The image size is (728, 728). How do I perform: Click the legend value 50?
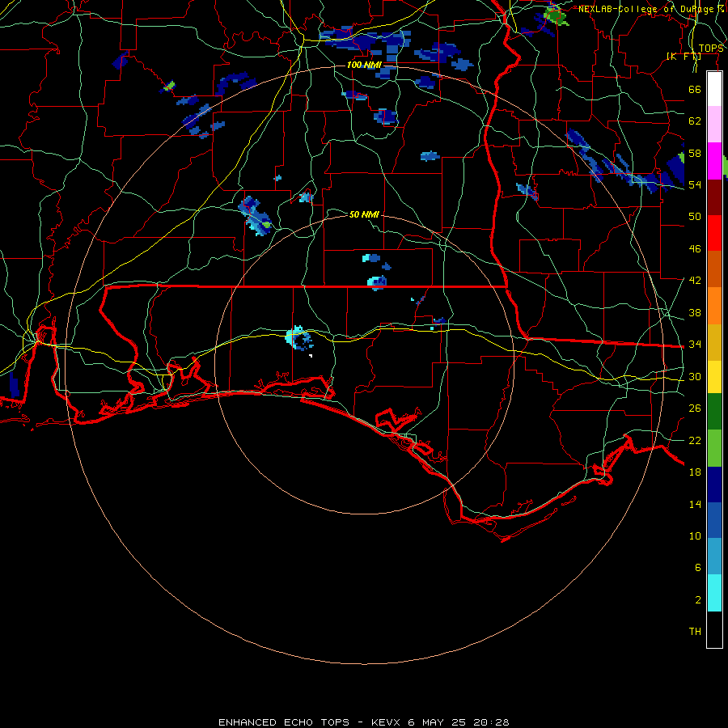pos(695,217)
